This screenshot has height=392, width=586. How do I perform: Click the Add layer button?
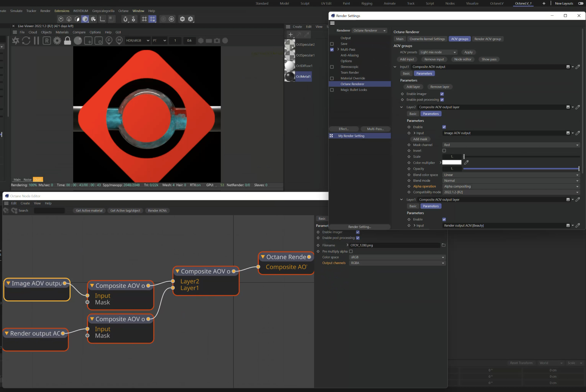[x=413, y=87]
